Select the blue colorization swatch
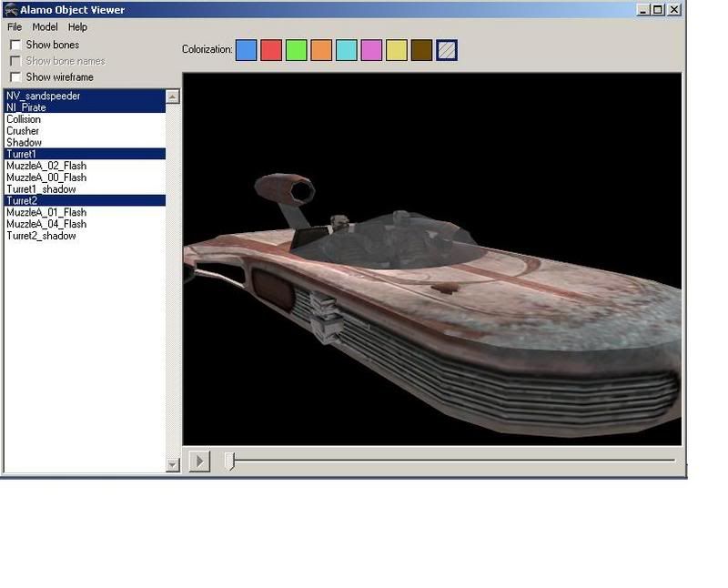The width and height of the screenshot is (728, 588). point(246,50)
